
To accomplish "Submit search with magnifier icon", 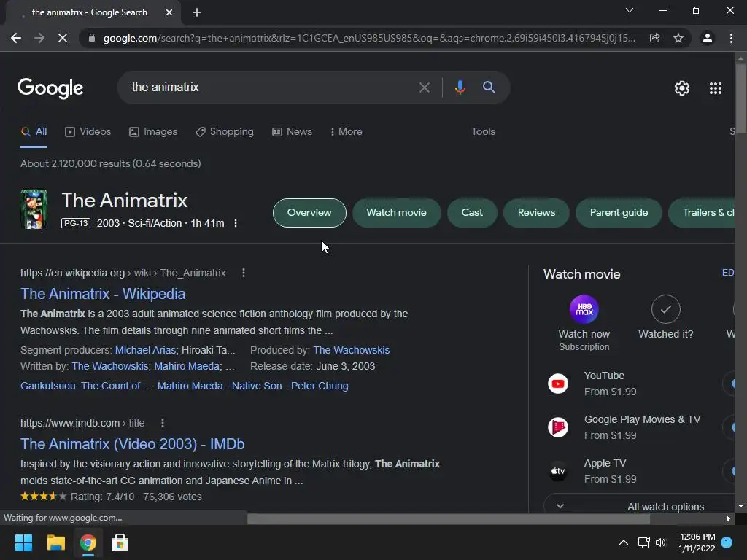I will click(x=489, y=87).
